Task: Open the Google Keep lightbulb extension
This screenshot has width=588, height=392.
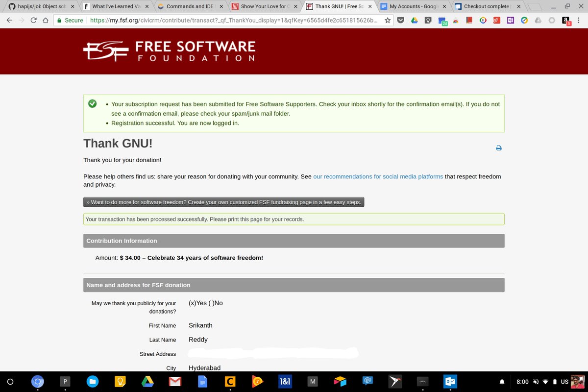Action: pos(428,21)
